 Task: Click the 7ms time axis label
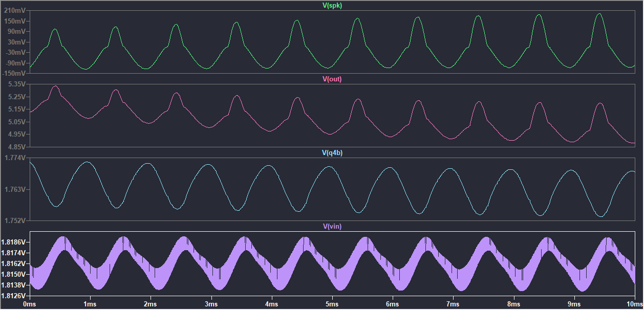coord(453,304)
